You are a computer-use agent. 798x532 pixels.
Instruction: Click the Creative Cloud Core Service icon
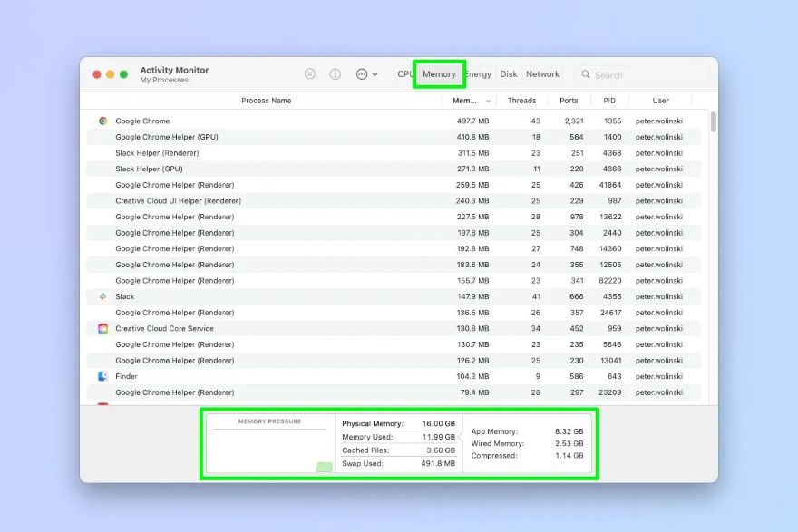click(x=102, y=328)
